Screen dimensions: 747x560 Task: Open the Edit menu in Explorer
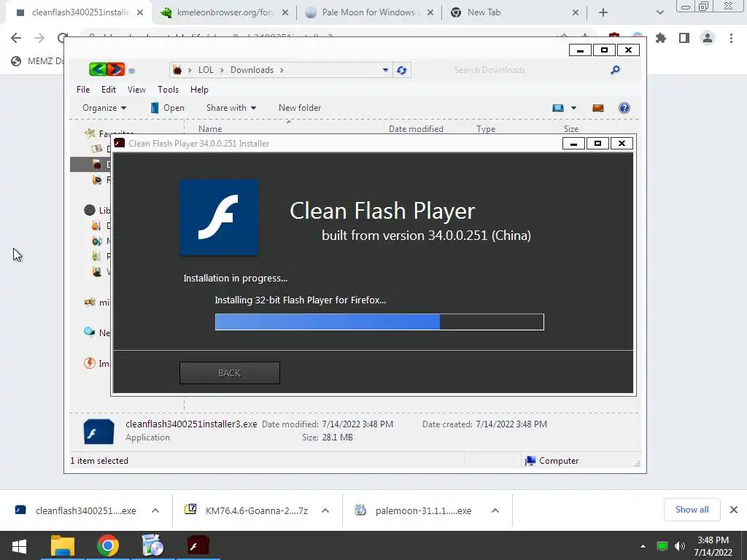coord(109,90)
